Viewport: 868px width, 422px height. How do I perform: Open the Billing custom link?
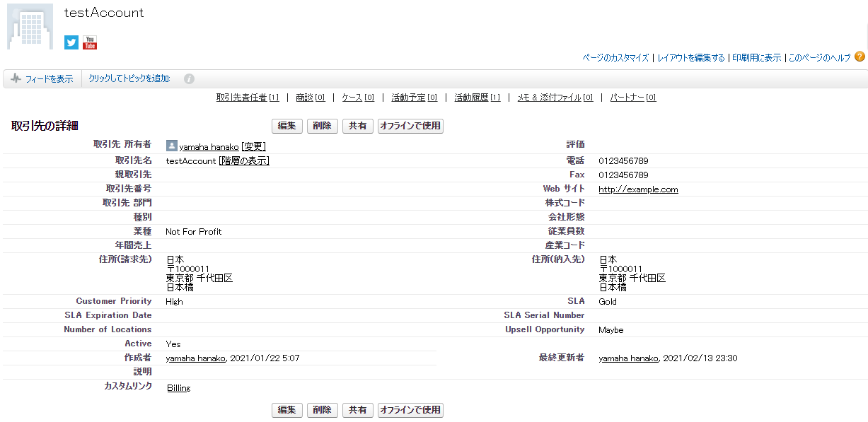coord(179,388)
